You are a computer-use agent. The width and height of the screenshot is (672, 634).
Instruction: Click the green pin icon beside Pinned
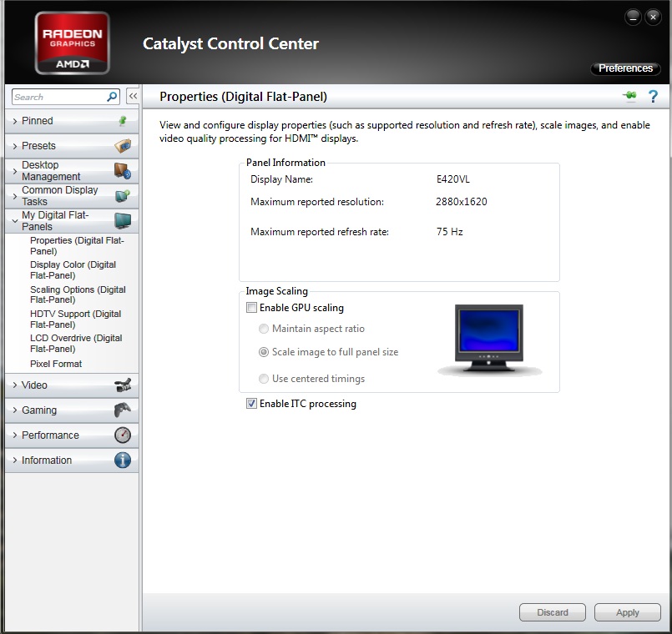click(123, 121)
